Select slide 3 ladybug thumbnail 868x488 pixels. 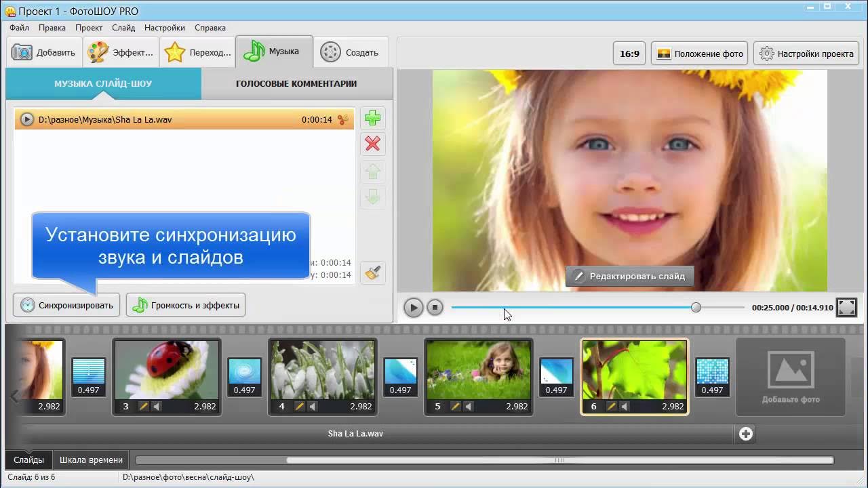point(167,370)
